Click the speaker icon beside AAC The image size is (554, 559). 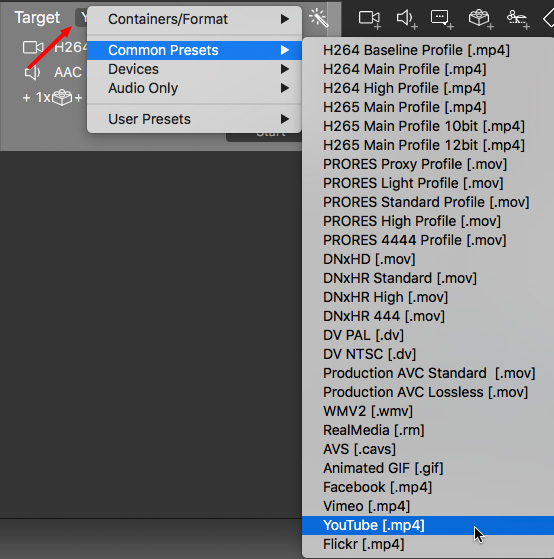tap(32, 73)
